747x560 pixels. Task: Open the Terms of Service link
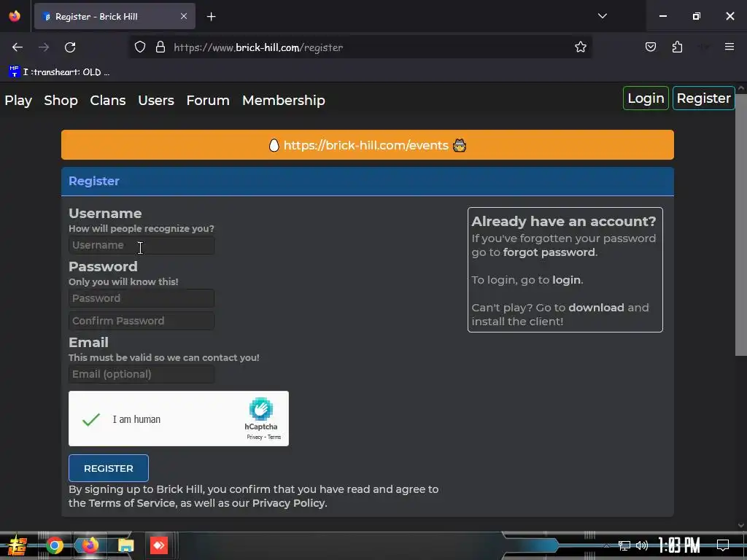click(x=132, y=503)
